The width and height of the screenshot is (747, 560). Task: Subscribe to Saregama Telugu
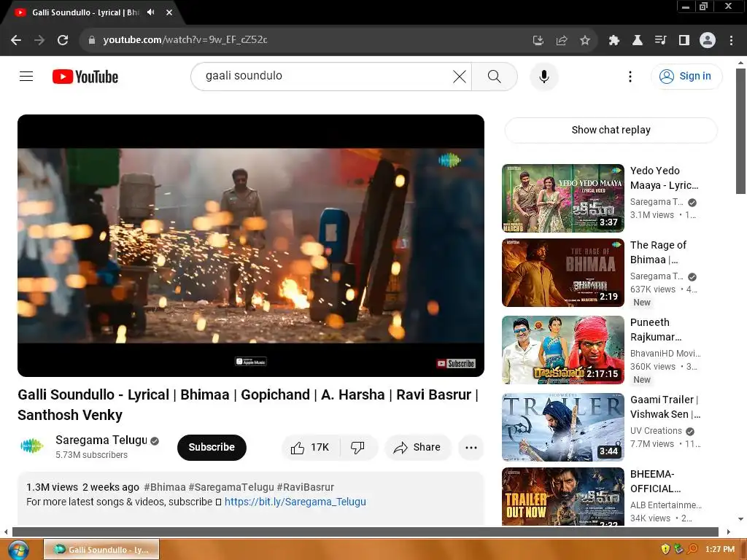[x=212, y=448]
